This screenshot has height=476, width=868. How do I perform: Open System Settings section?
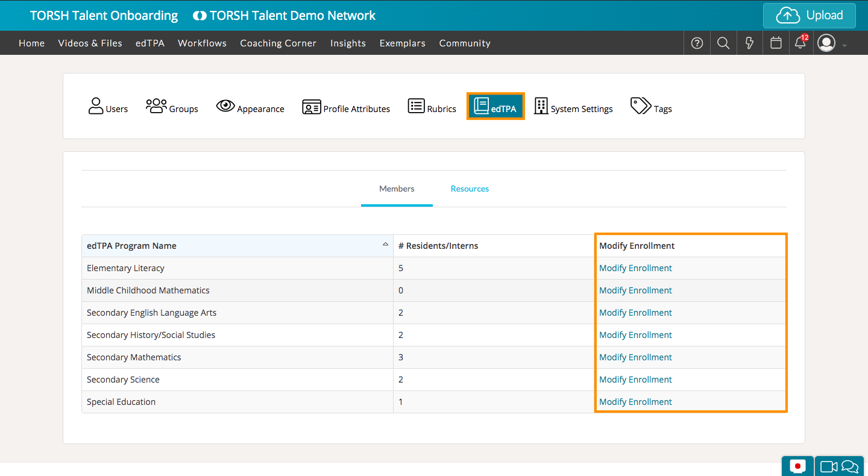(x=574, y=107)
